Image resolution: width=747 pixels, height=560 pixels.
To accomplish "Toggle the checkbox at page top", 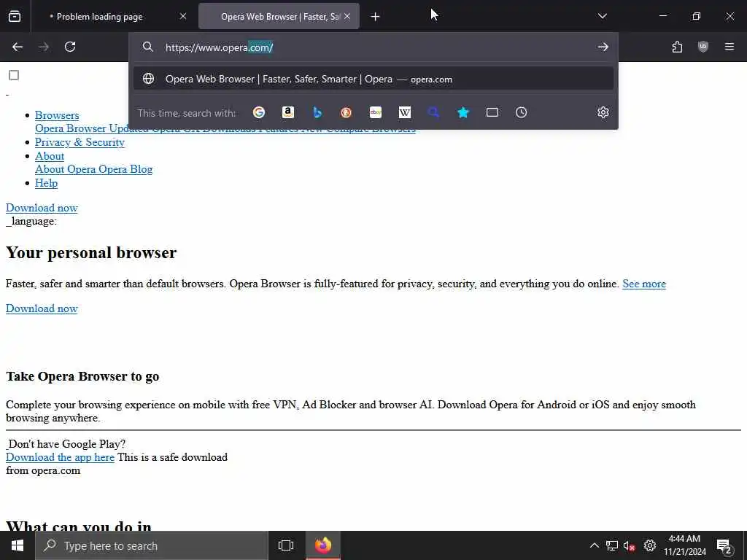I will pos(14,75).
